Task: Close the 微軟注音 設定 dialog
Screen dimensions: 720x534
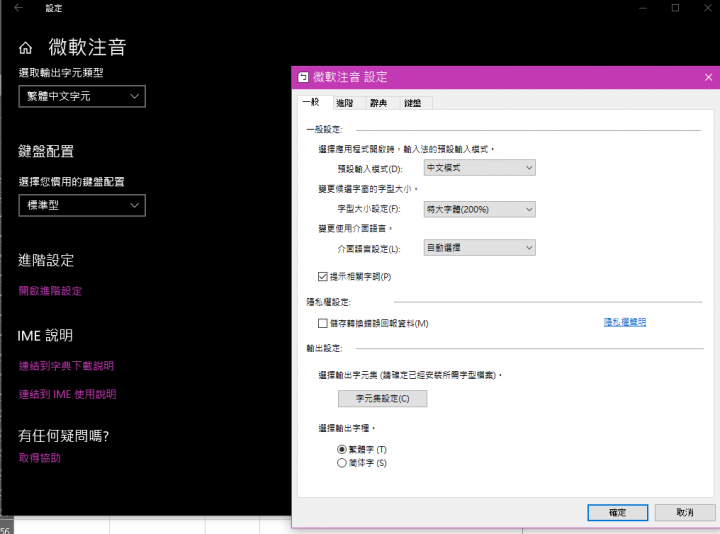Action: 708,77
